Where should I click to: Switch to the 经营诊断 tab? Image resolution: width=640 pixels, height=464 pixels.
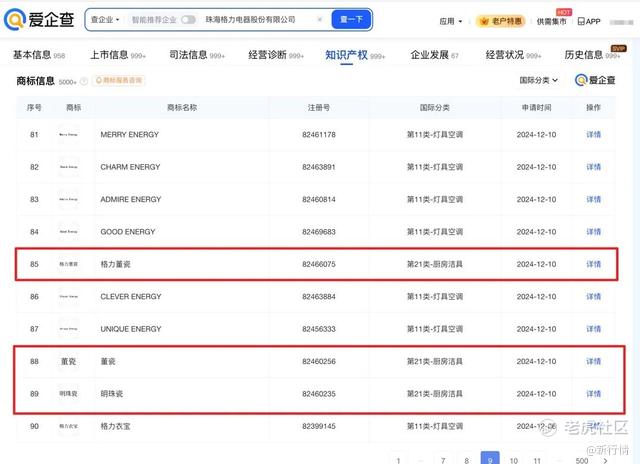(276, 55)
